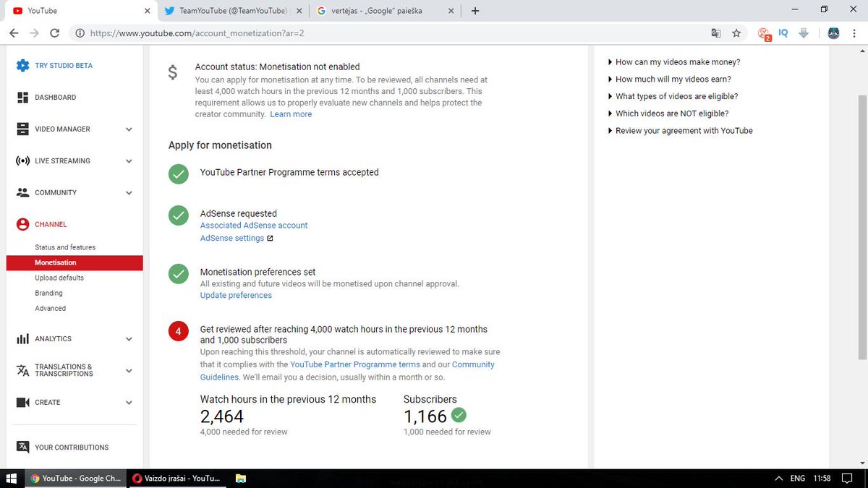Expand 'Review your agreement with YouTube'
The height and width of the screenshot is (488, 868).
point(681,131)
